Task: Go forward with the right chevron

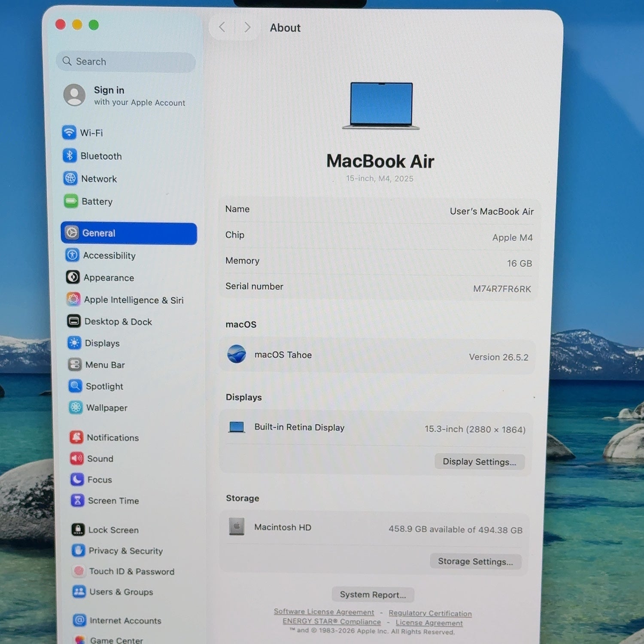Action: point(247,27)
